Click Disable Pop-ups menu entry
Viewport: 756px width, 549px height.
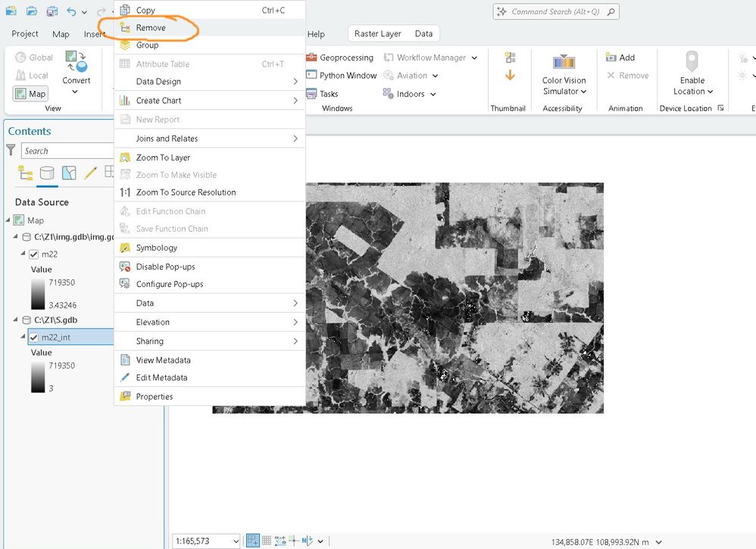(210, 267)
